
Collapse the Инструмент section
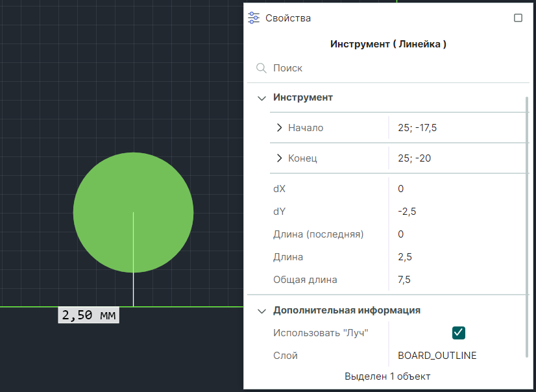pyautogui.click(x=262, y=98)
